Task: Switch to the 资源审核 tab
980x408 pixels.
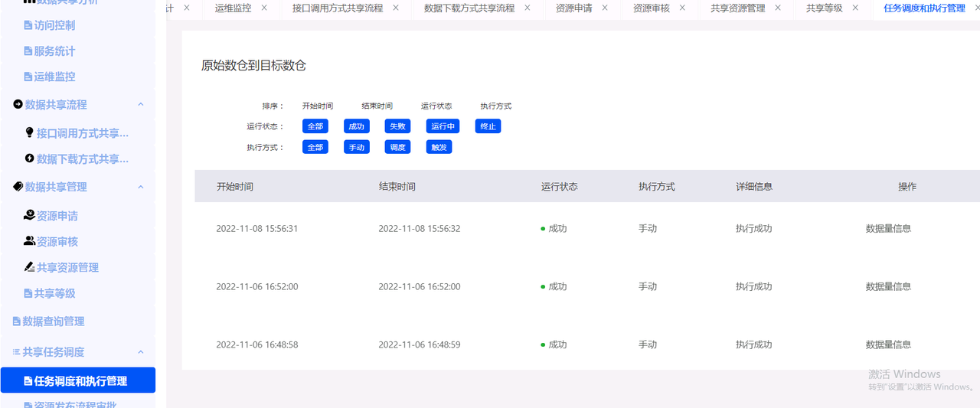Action: coord(652,8)
